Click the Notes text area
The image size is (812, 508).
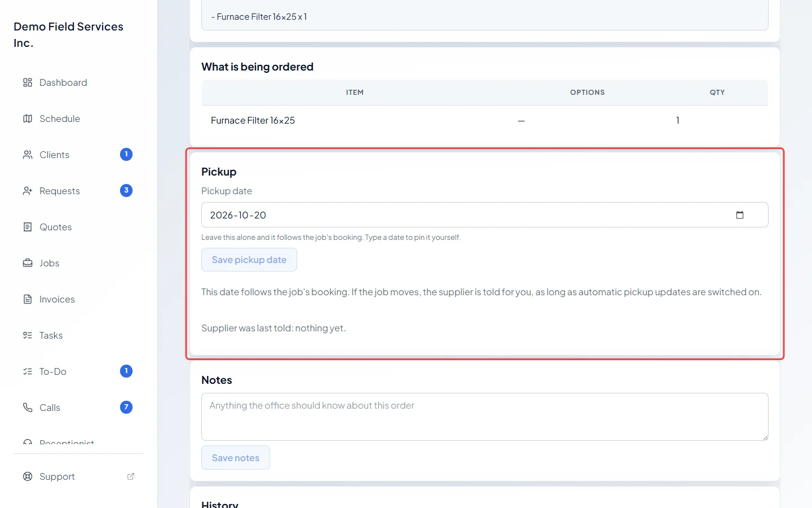coord(485,417)
